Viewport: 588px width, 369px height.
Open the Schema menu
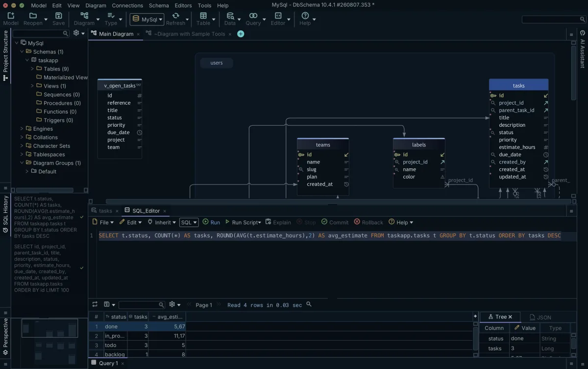tap(159, 5)
